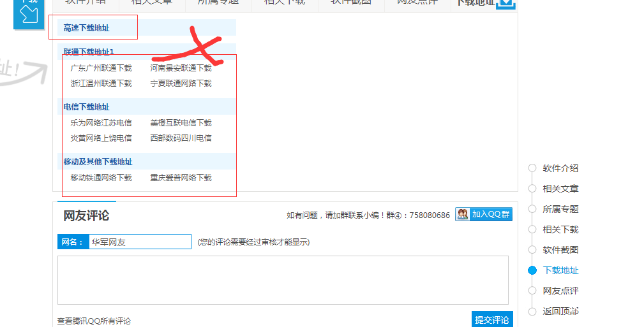Focus the 网名 nickname input field
This screenshot has height=327, width=644.
(140, 242)
